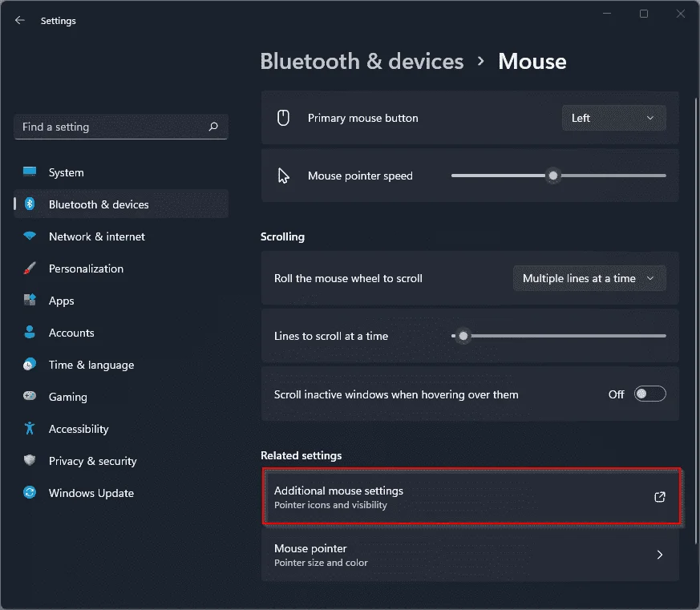Select Accounts in sidebar

point(121,333)
